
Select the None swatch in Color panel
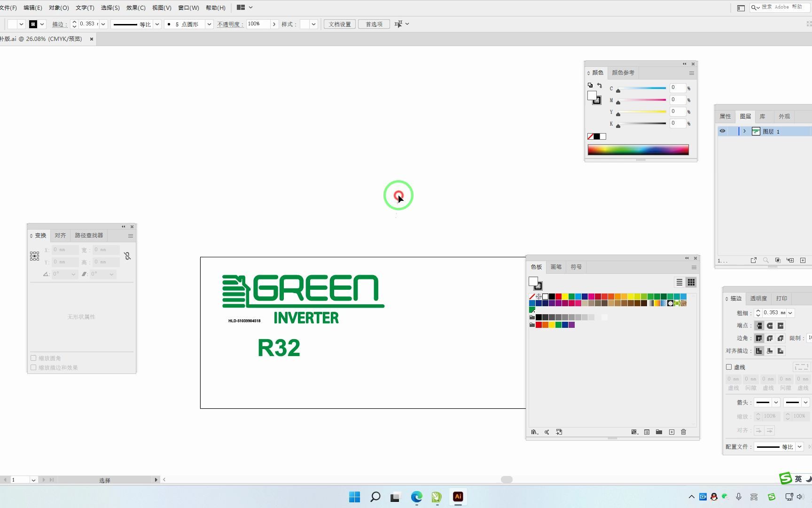click(590, 136)
